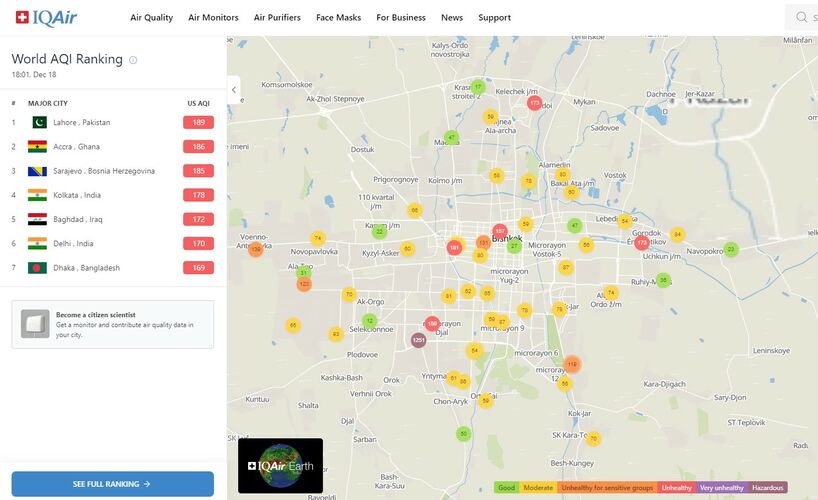Click the 1251 AQI map marker
The image size is (818, 500).
[418, 340]
